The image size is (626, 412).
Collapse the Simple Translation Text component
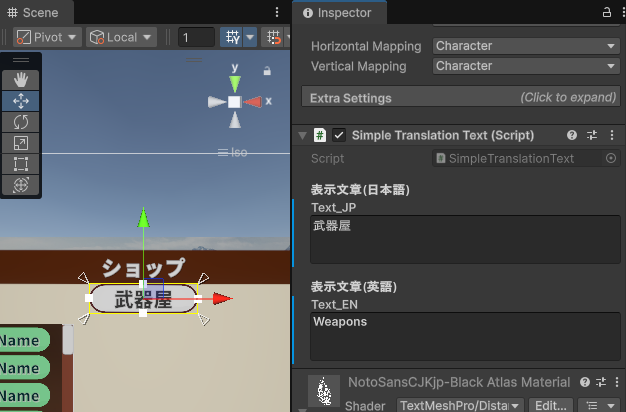(x=302, y=135)
